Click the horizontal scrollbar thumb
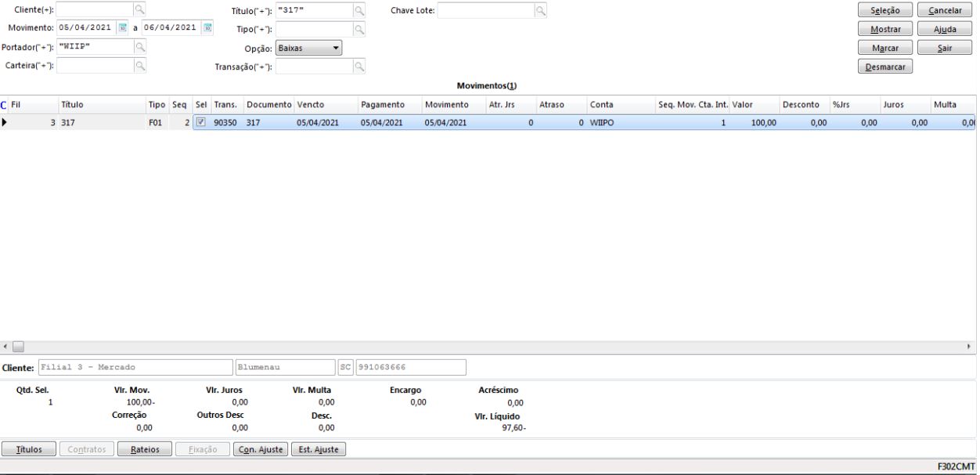The image size is (980, 475). pos(17,345)
